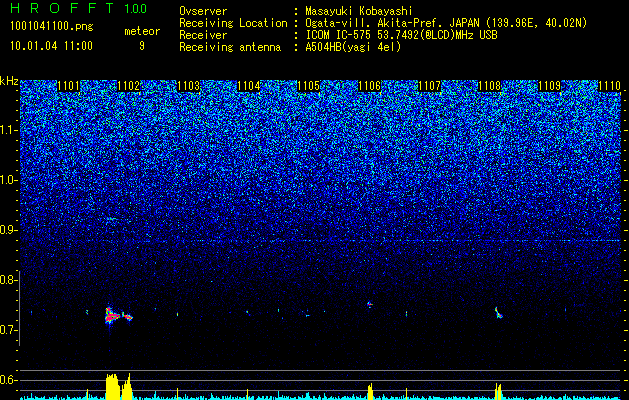This screenshot has height=400, width=629.
Task: Click the 'Receiving antenna' field label
Action: [x=230, y=47]
